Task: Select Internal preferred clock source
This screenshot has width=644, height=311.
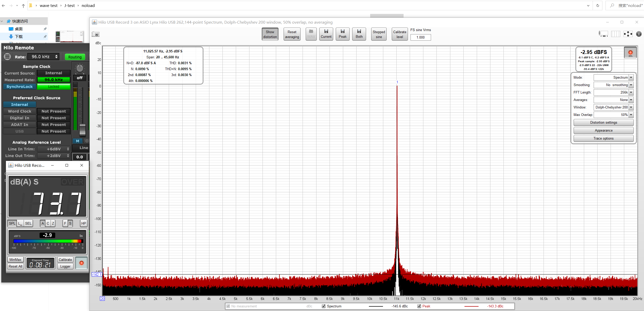Action: 20,105
